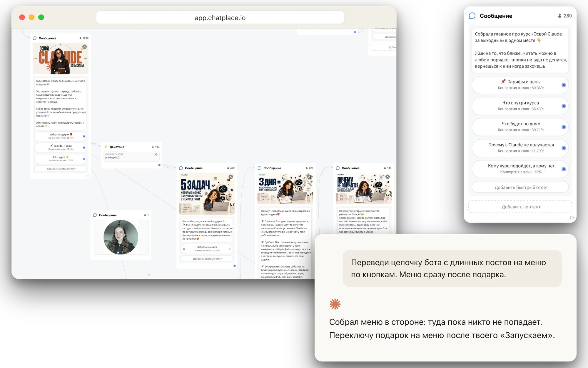Remove the '5 задач' image with its X icon
588x368 pixels.
[231, 177]
